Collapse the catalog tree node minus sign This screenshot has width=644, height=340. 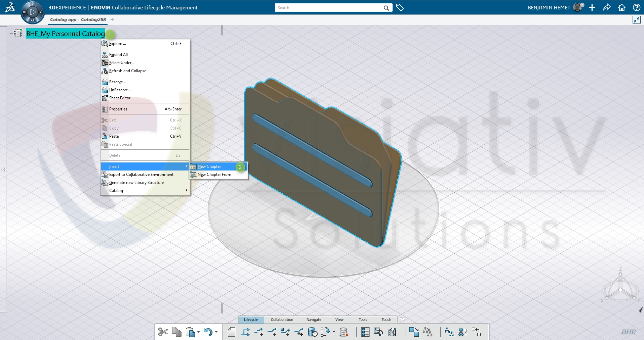[x=11, y=34]
